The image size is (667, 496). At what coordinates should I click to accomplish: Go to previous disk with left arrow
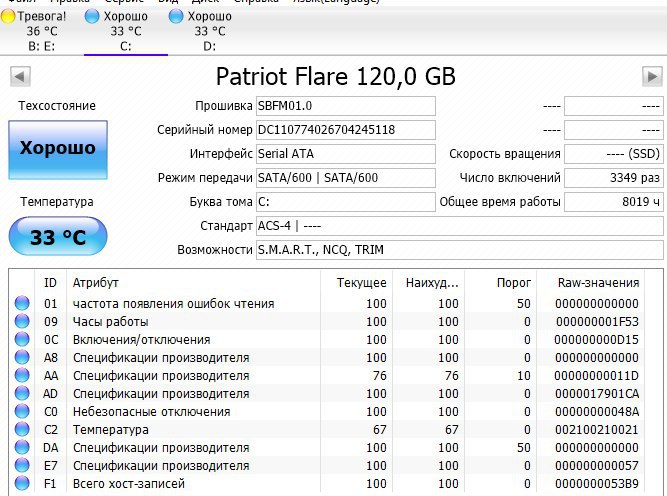point(20,77)
